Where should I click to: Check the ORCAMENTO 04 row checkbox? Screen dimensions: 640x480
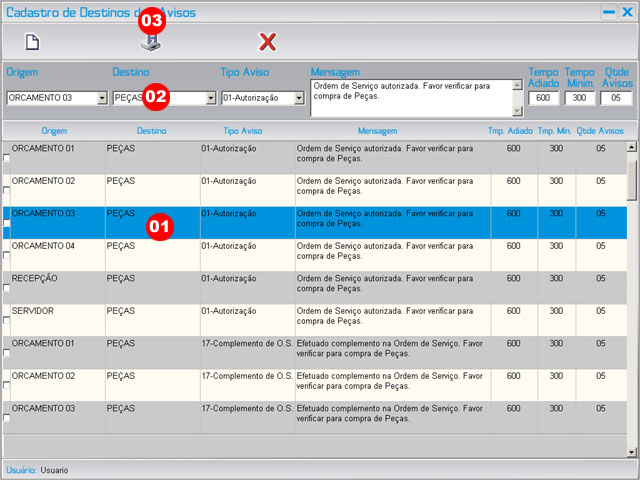(x=7, y=255)
